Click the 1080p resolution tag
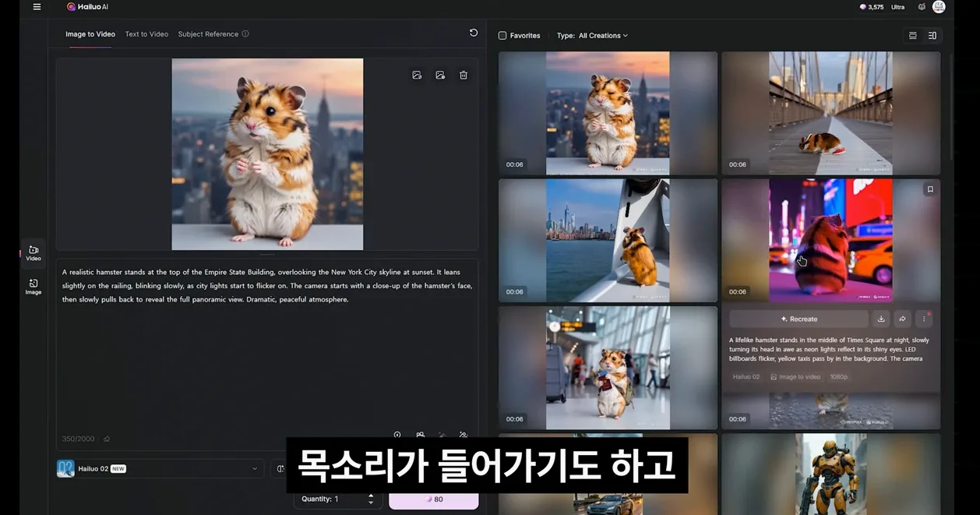The image size is (980, 515). (x=839, y=377)
